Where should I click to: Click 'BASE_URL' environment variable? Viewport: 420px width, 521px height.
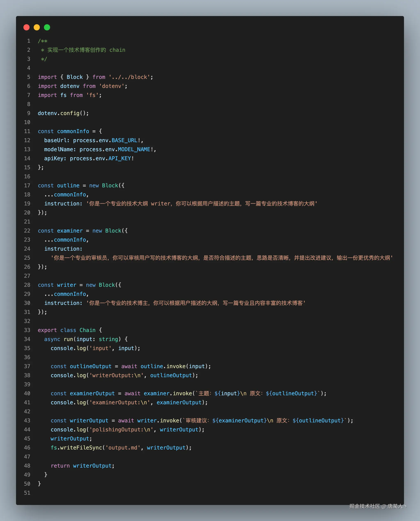124,140
